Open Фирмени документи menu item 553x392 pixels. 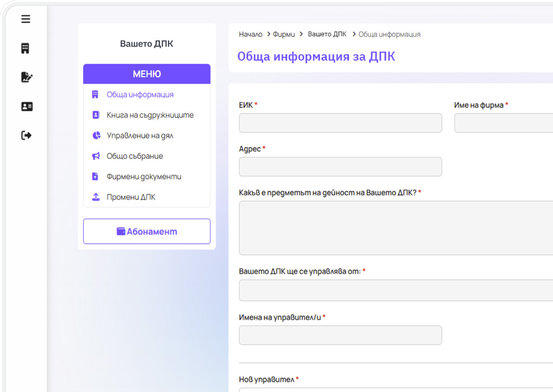pos(144,176)
